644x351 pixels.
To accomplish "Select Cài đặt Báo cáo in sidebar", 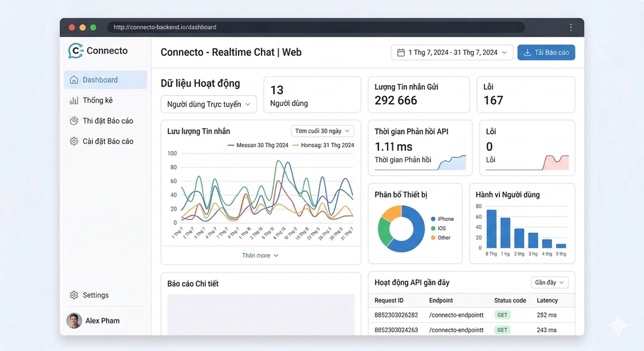I will click(x=107, y=142).
